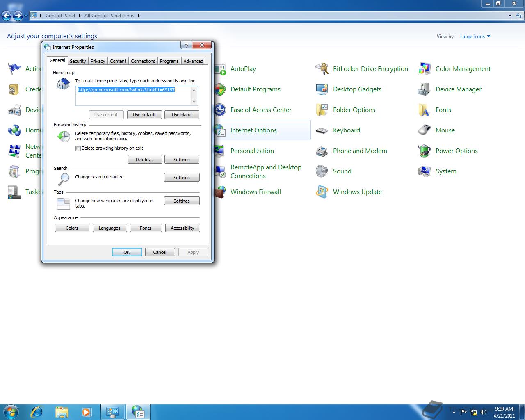This screenshot has height=420, width=525.
Task: Click the Use blank button
Action: [x=182, y=115]
